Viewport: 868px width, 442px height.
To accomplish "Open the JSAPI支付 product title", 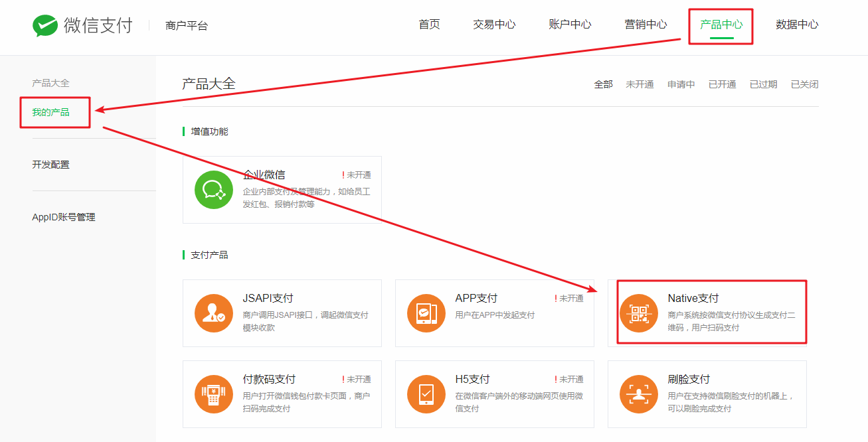I will point(268,298).
